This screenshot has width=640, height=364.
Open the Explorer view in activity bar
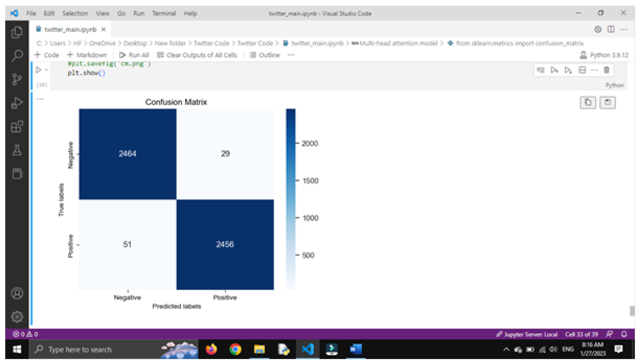click(17, 32)
